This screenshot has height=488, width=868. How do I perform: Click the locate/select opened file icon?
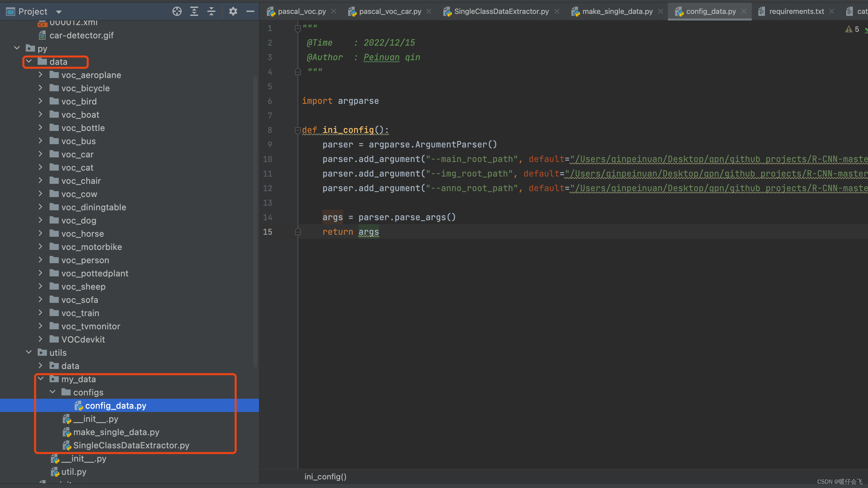click(x=177, y=12)
